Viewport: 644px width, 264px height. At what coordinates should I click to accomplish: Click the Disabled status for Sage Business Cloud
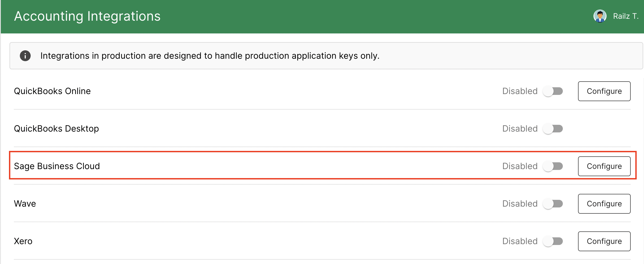[x=520, y=166]
